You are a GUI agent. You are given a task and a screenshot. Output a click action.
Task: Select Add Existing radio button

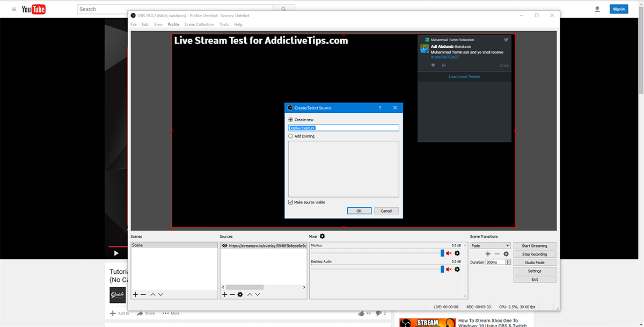[291, 136]
